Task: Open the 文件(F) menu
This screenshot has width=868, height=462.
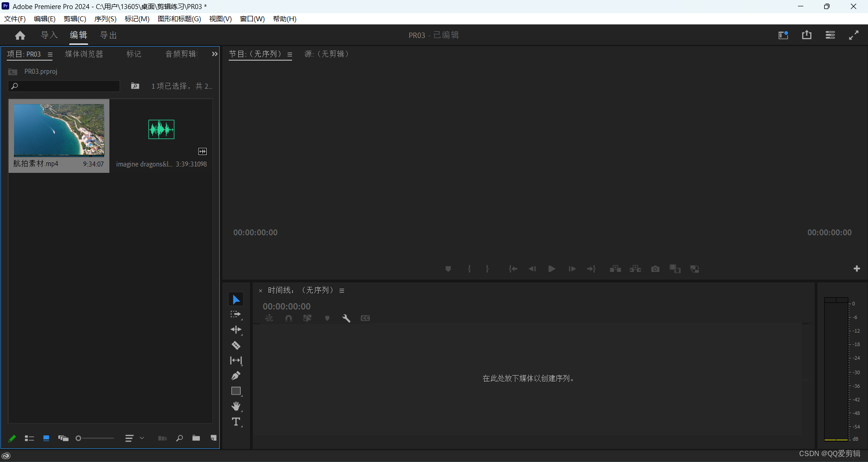Action: (15, 19)
